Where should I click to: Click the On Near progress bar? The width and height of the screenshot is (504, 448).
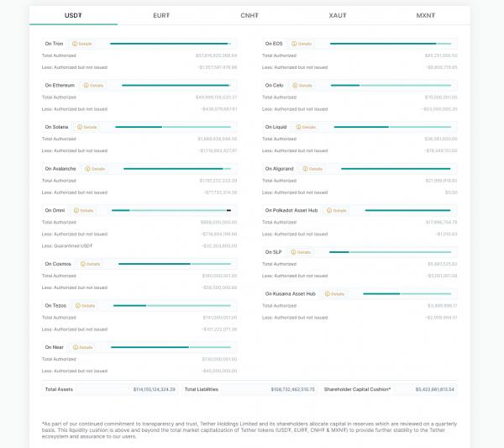pos(171,346)
